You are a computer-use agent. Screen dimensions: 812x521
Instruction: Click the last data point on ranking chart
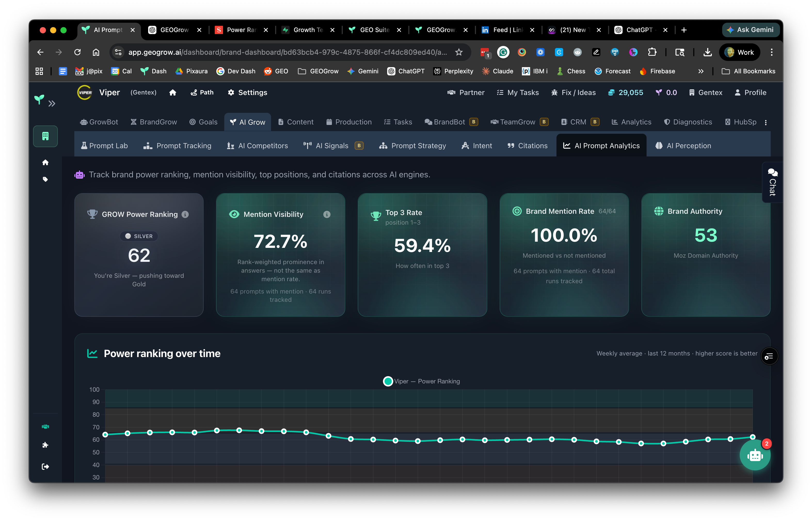(x=752, y=437)
